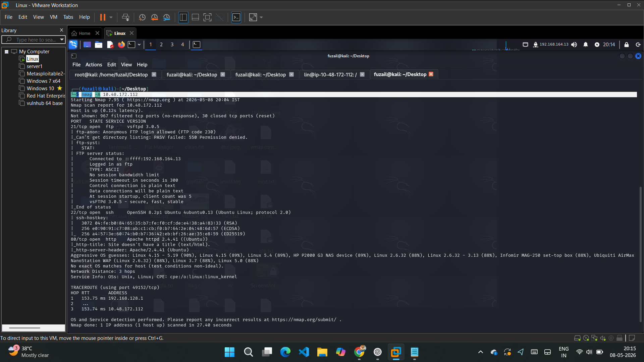The image size is (644, 362).
Task: Select vulnhub 64 base in library
Action: [45, 103]
